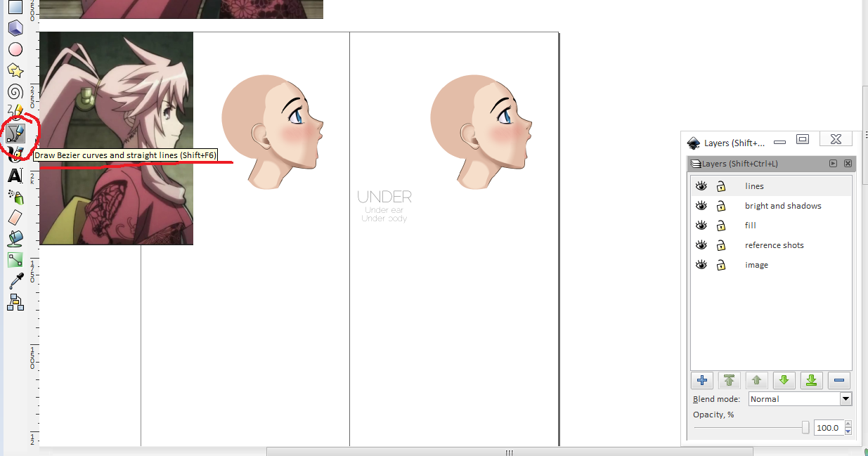This screenshot has height=456, width=868.
Task: Add a new layer with plus button
Action: (x=701, y=381)
